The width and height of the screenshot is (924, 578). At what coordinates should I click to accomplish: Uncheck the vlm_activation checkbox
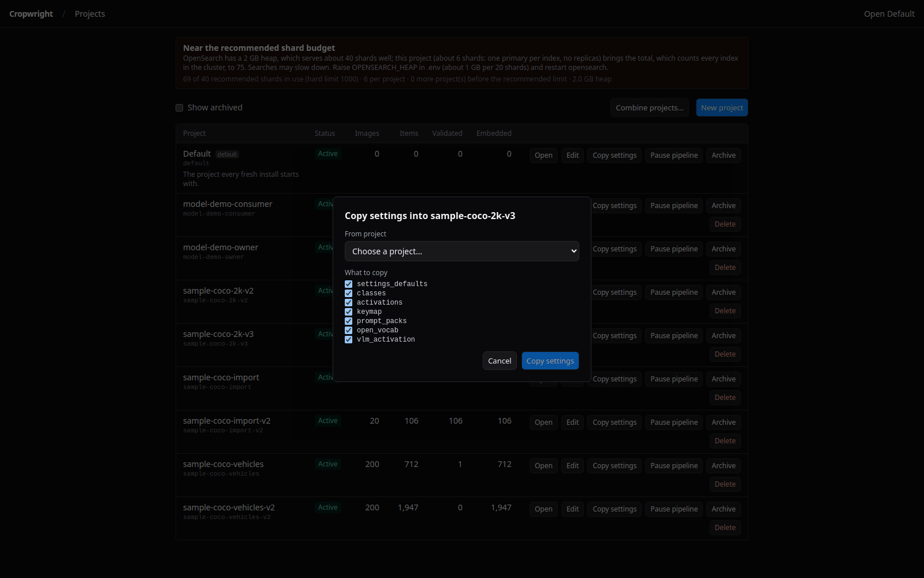click(349, 339)
